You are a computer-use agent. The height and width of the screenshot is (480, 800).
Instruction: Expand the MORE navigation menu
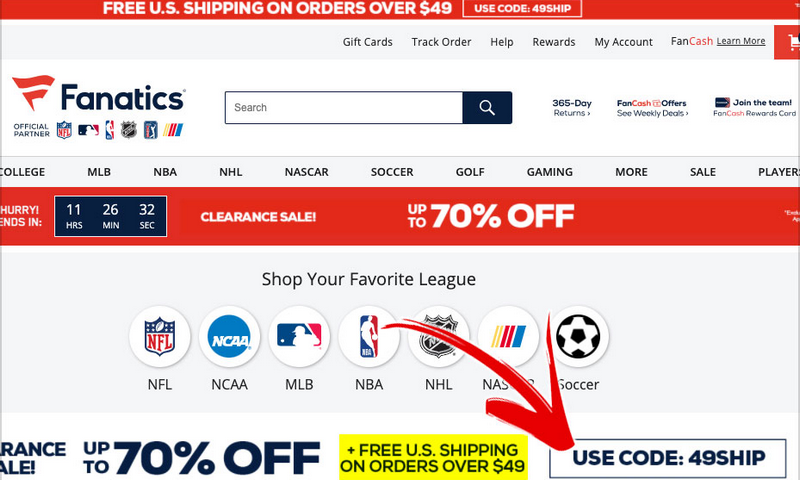tap(631, 172)
